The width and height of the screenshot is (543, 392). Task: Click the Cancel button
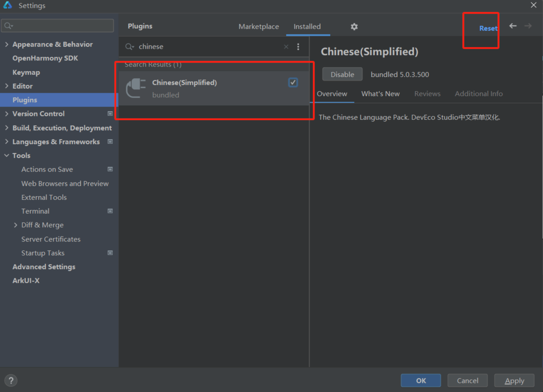[467, 380]
